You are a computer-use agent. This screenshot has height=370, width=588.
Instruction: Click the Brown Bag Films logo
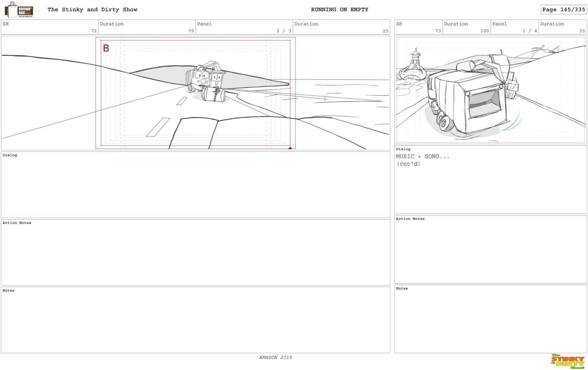point(19,10)
